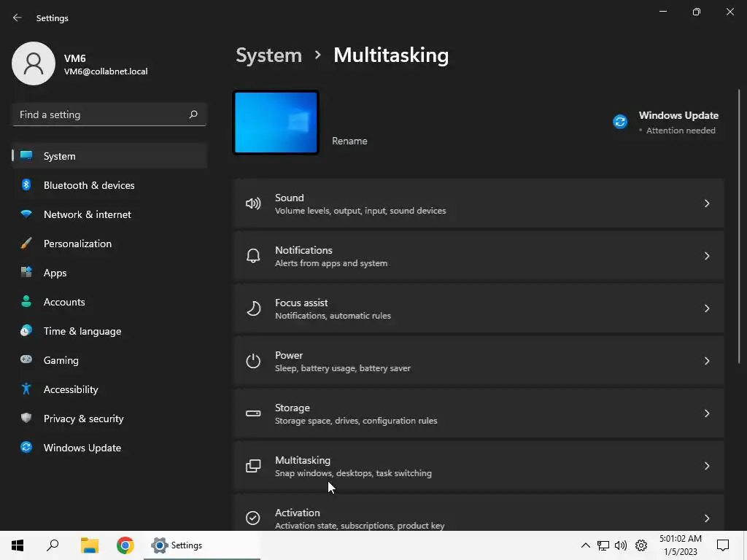Click the Focus assist moon icon
Screen dimensions: 747x560
(x=253, y=308)
